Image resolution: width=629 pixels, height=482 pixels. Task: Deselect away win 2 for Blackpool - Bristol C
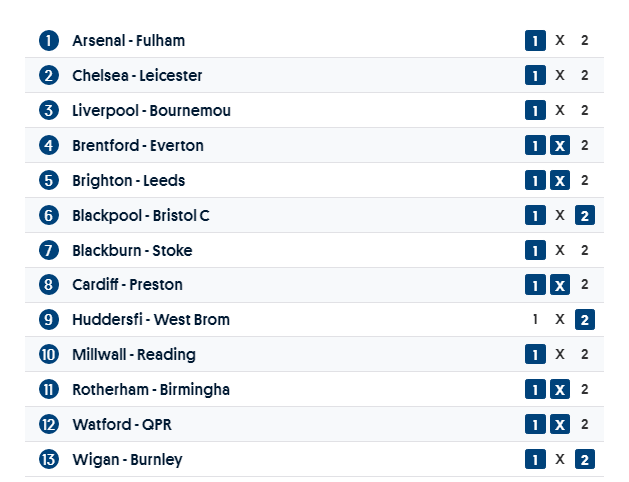click(585, 216)
